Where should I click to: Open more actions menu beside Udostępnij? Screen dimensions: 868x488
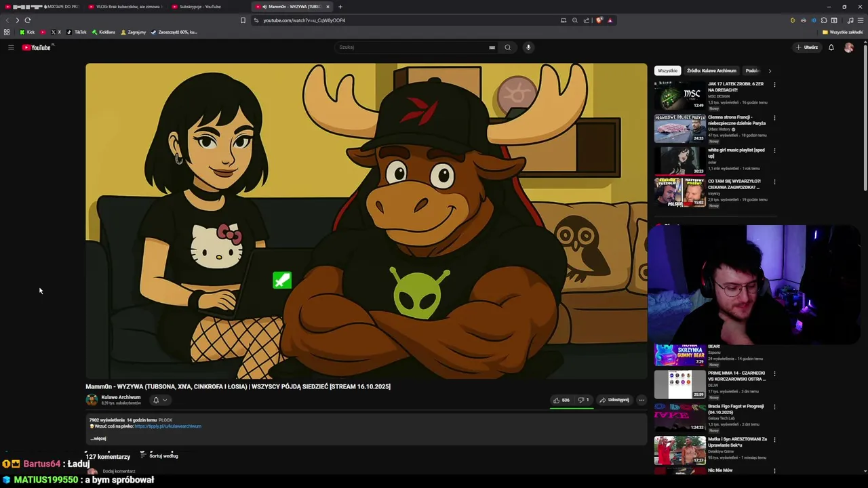pos(642,400)
